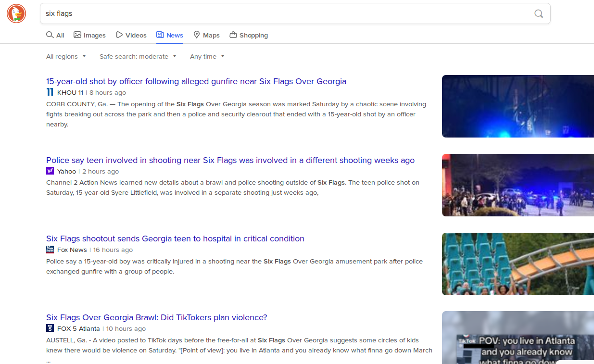Switch to the Videos tab
Image resolution: width=594 pixels, height=364 pixels.
click(x=131, y=35)
